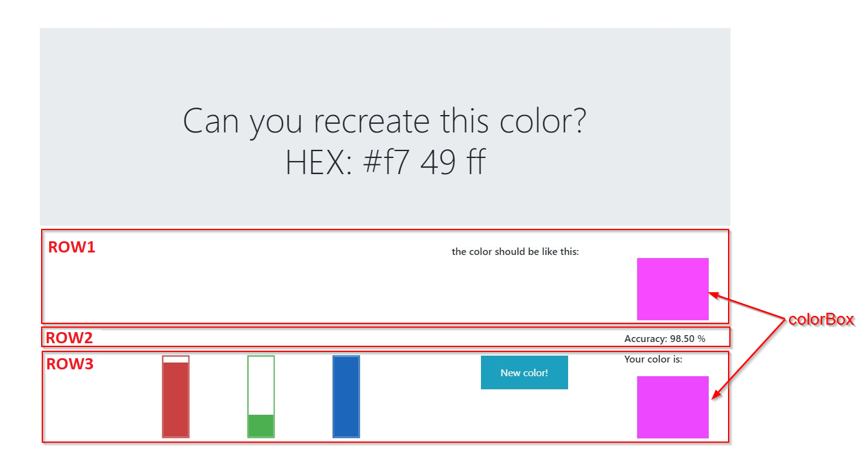Click the small white gap atop the red slider
868x467 pixels.
(175, 359)
